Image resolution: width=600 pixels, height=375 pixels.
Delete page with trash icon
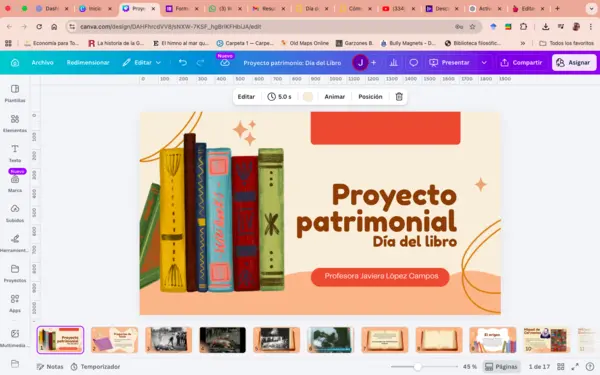pos(399,96)
